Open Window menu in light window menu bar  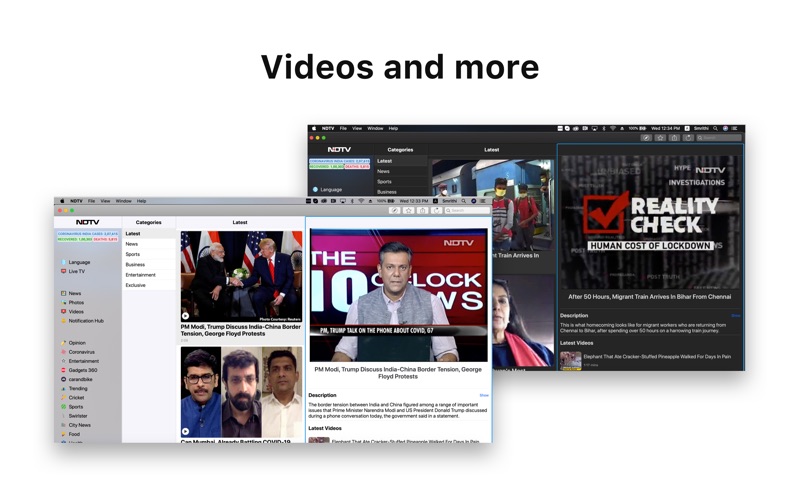coord(123,201)
